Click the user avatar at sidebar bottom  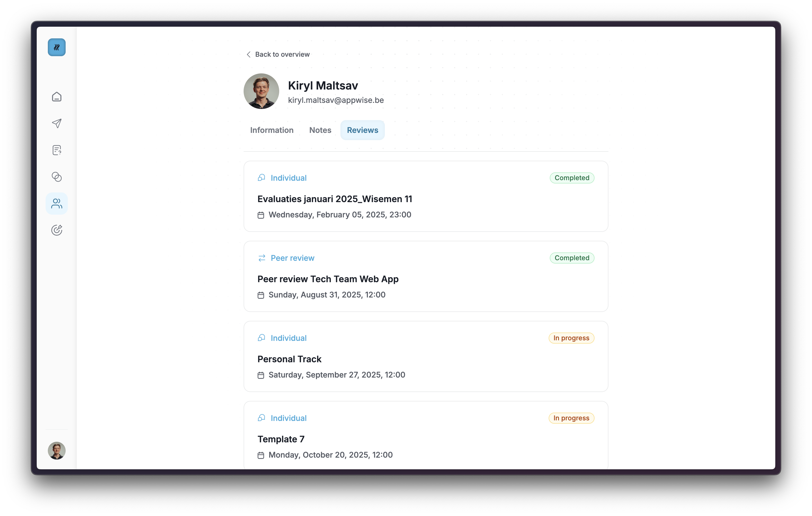57,450
